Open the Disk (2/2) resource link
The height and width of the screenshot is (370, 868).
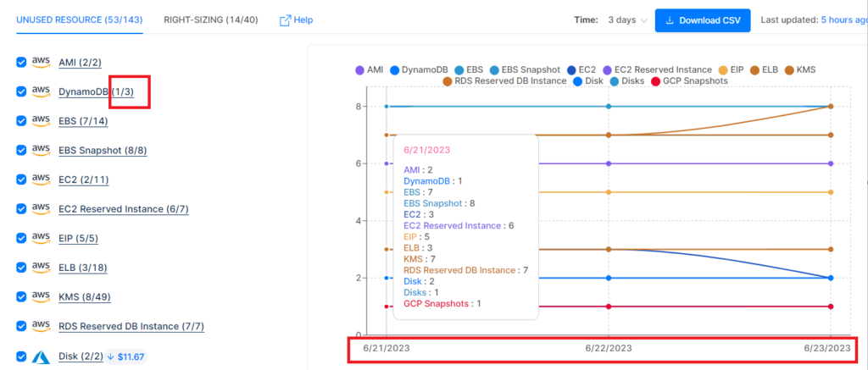click(80, 356)
